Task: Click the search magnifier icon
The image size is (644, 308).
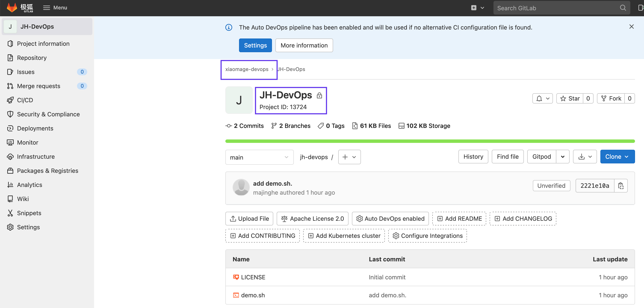Action: coord(623,8)
